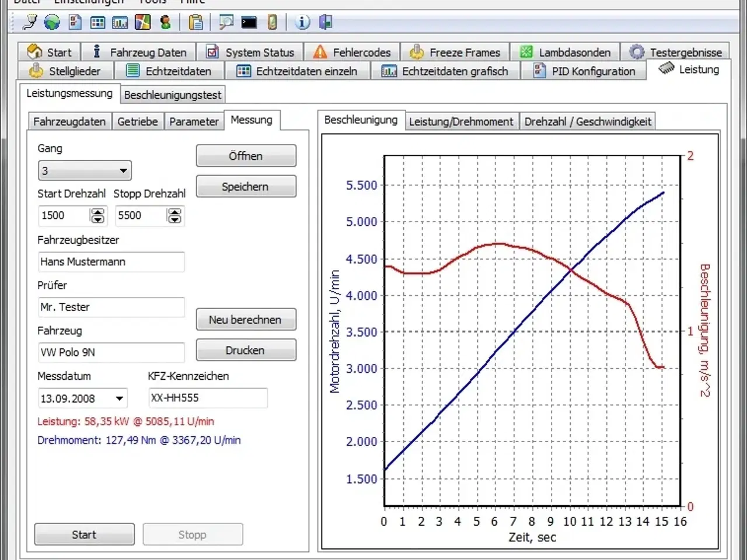Screen dimensions: 747x560
Task: Open the System Status tab
Action: click(250, 52)
